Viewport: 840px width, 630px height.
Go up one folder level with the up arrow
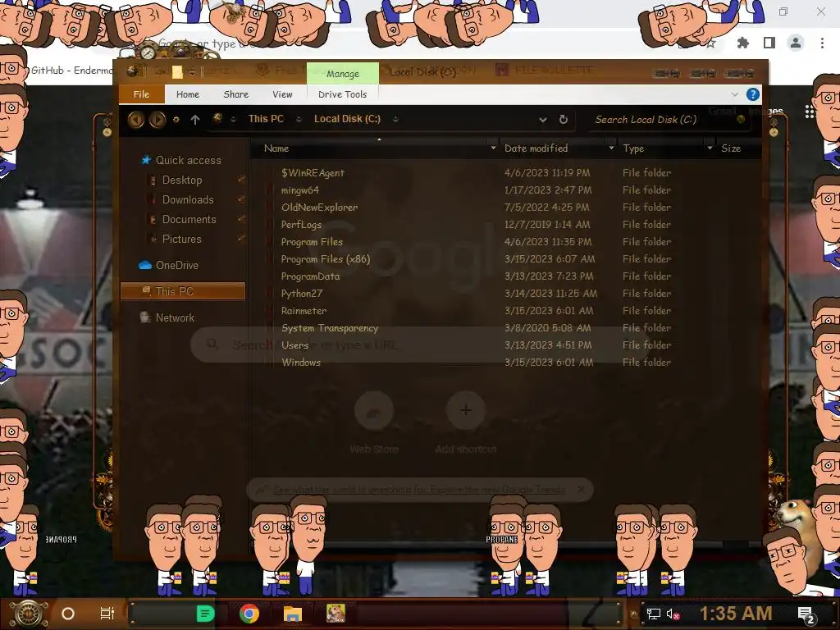(195, 120)
